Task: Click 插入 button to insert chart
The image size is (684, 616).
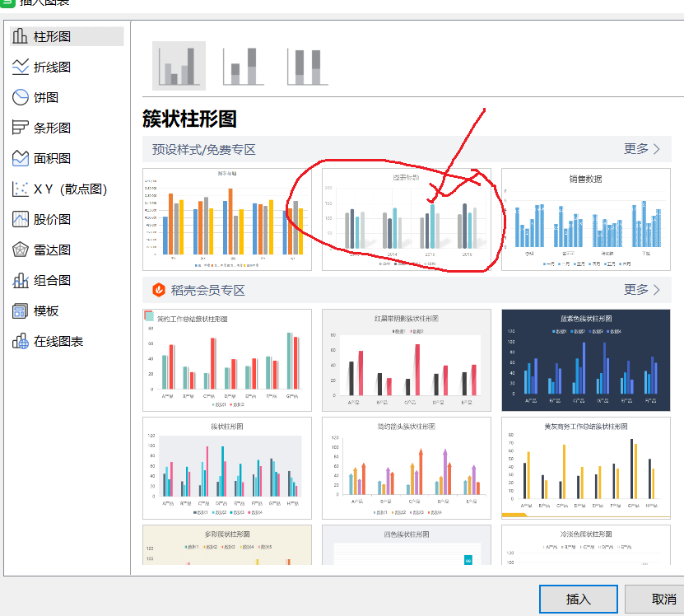Action: (579, 599)
